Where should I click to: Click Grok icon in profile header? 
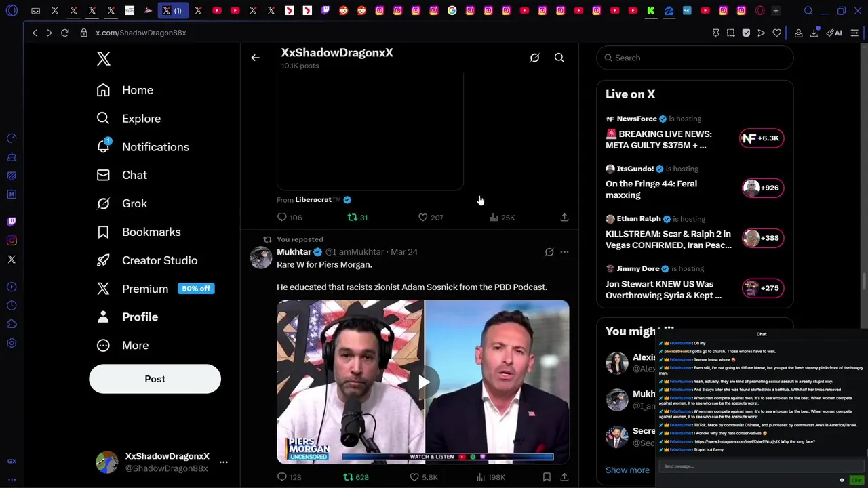coord(534,58)
